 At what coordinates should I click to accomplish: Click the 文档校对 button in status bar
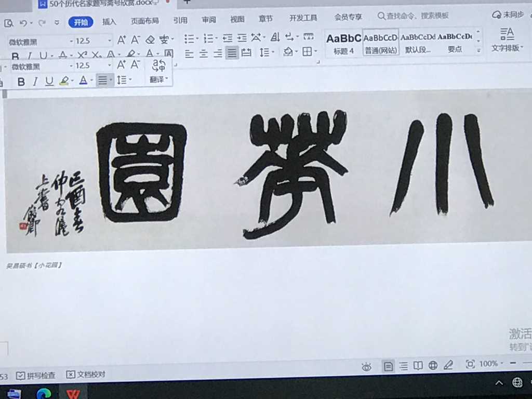86,375
